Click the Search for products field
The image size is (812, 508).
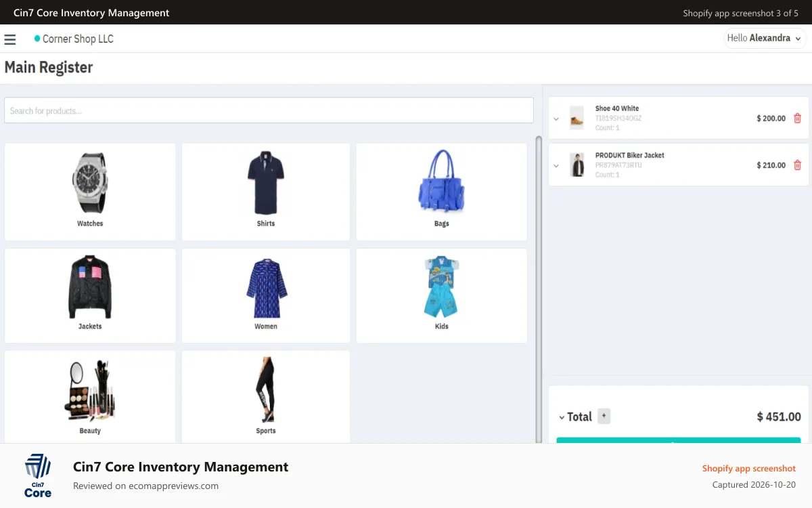tap(269, 110)
